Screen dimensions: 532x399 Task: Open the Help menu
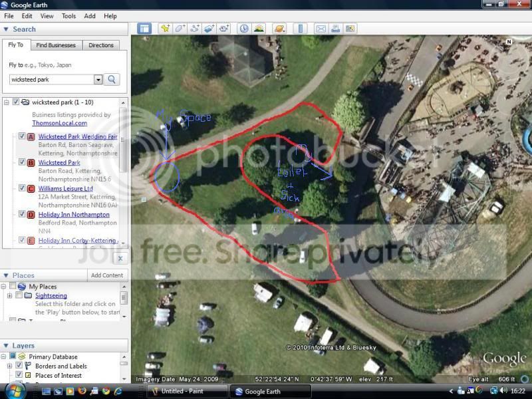[x=110, y=16]
